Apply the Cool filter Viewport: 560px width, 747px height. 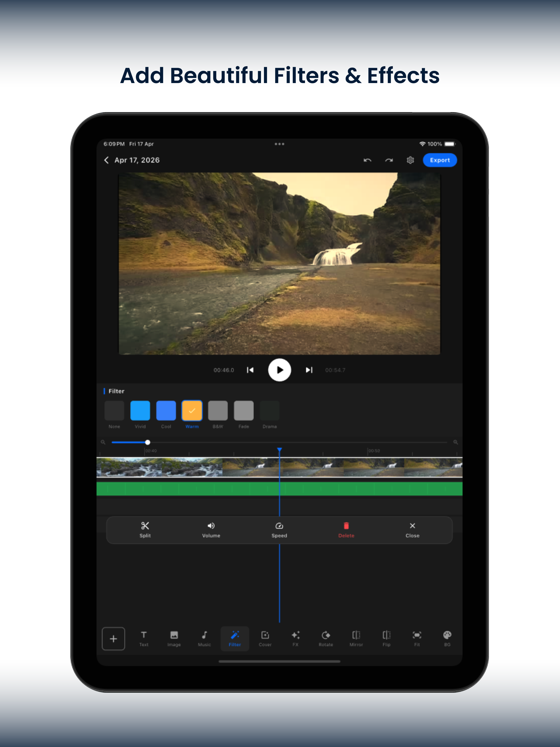(x=166, y=411)
